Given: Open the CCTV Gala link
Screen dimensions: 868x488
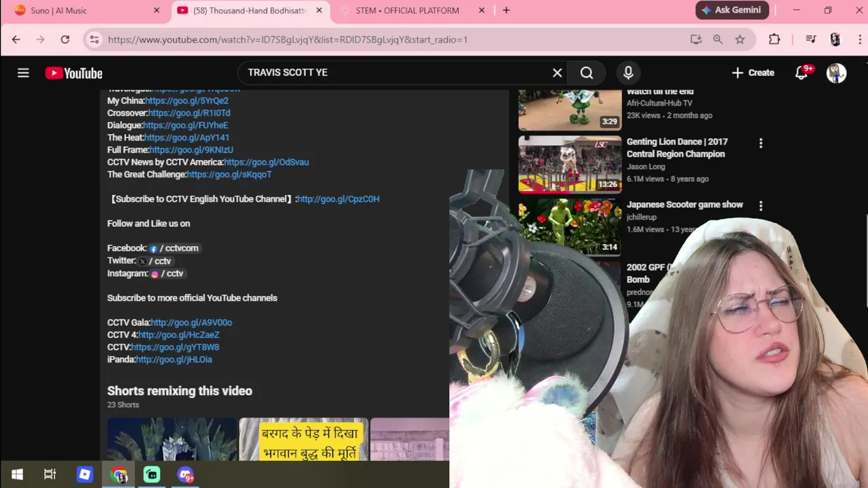Looking at the screenshot, I should pos(191,323).
